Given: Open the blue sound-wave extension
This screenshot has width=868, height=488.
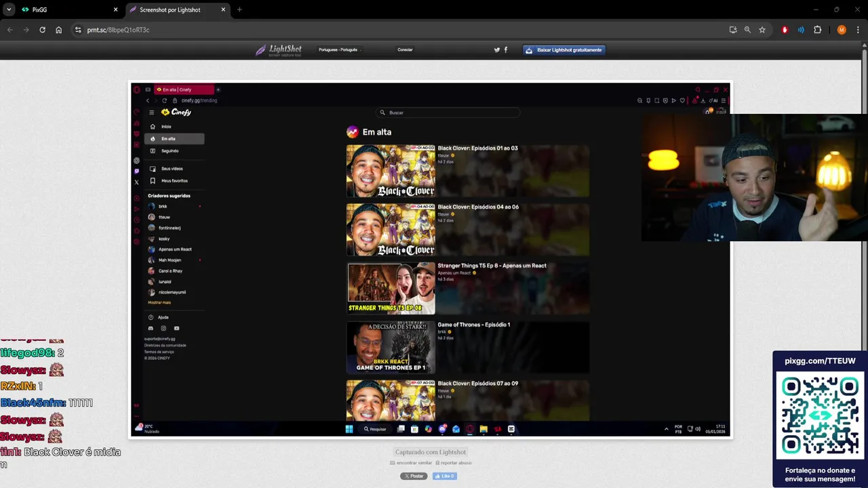Looking at the screenshot, I should point(801,30).
